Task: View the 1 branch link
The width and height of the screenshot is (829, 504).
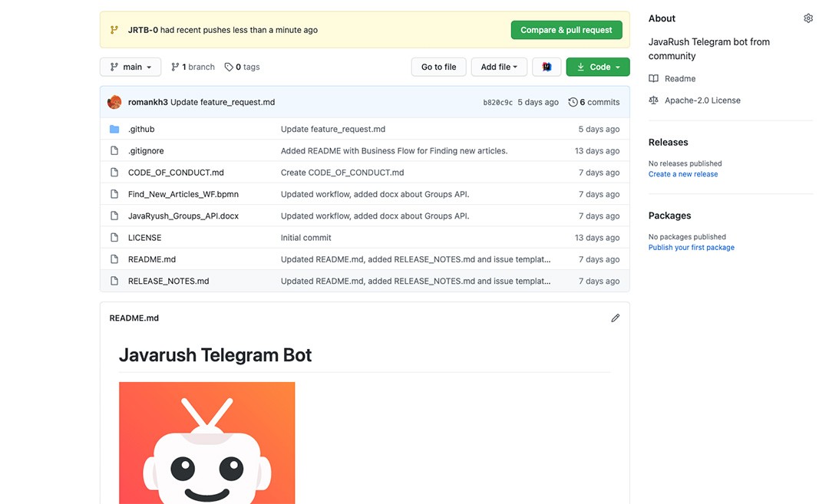Action: pyautogui.click(x=193, y=67)
